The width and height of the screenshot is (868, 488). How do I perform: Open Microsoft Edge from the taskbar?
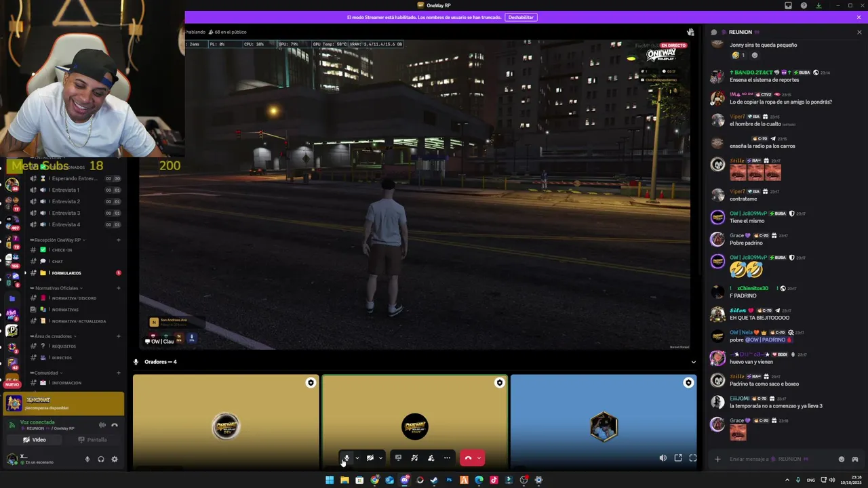(x=479, y=480)
